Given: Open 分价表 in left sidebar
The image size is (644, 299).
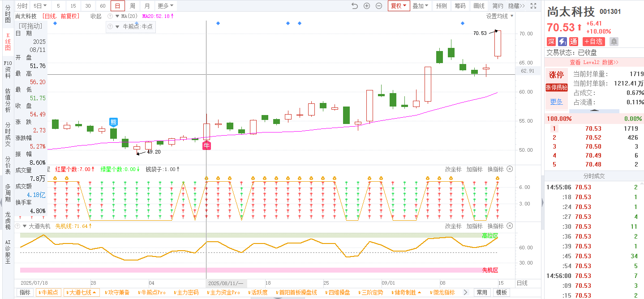Looking at the screenshot, I should (8, 165).
